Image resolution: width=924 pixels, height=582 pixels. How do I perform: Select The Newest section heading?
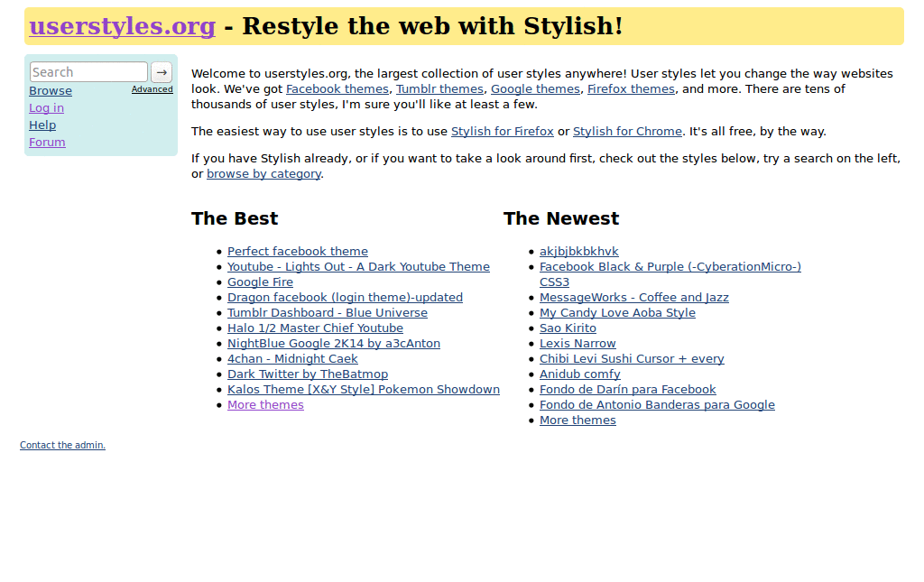(561, 218)
